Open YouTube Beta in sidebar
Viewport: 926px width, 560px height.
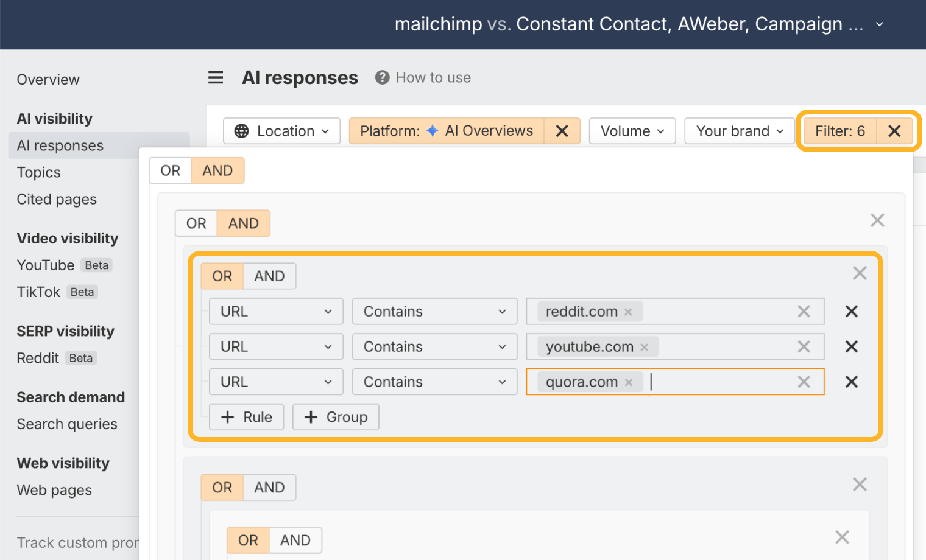pos(64,265)
